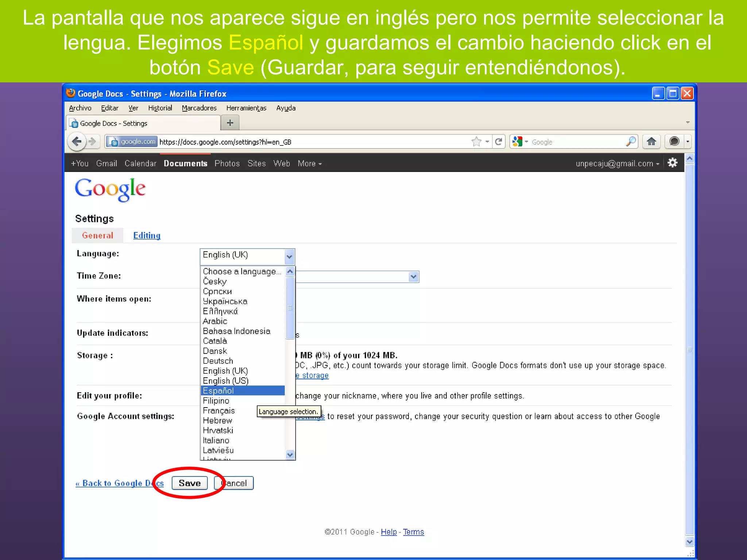747x560 pixels.
Task: Expand the English (UK) language dropdown
Action: 290,257
